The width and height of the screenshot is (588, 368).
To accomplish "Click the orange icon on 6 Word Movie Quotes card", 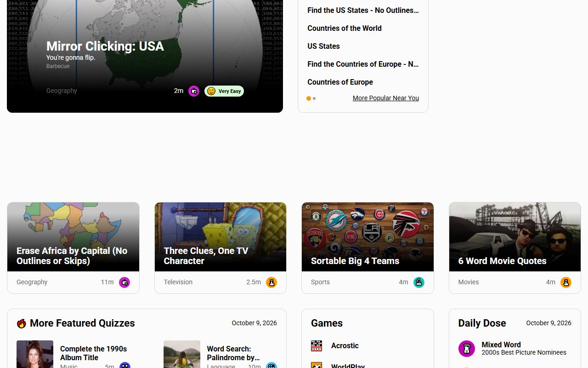I will [566, 282].
